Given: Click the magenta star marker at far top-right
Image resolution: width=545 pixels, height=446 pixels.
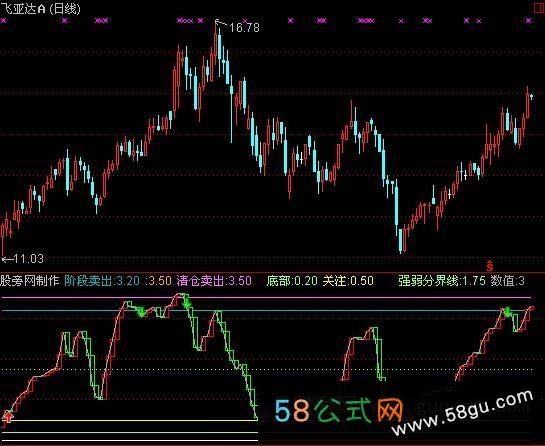Looking at the screenshot, I should click(x=529, y=21).
